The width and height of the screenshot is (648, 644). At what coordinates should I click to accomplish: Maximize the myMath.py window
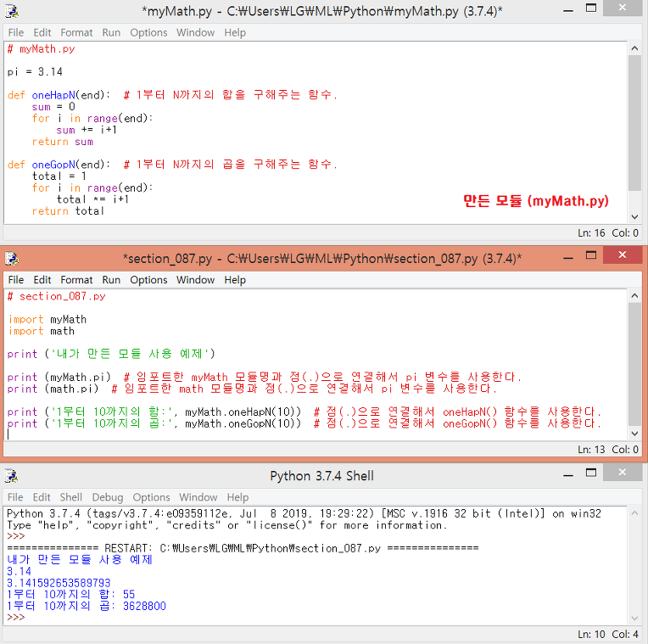(591, 8)
